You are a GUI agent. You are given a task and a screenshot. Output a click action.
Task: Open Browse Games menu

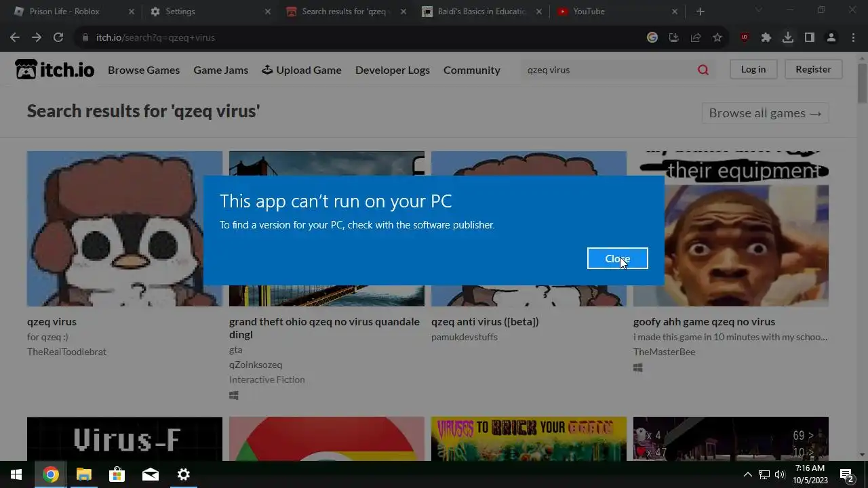click(144, 70)
